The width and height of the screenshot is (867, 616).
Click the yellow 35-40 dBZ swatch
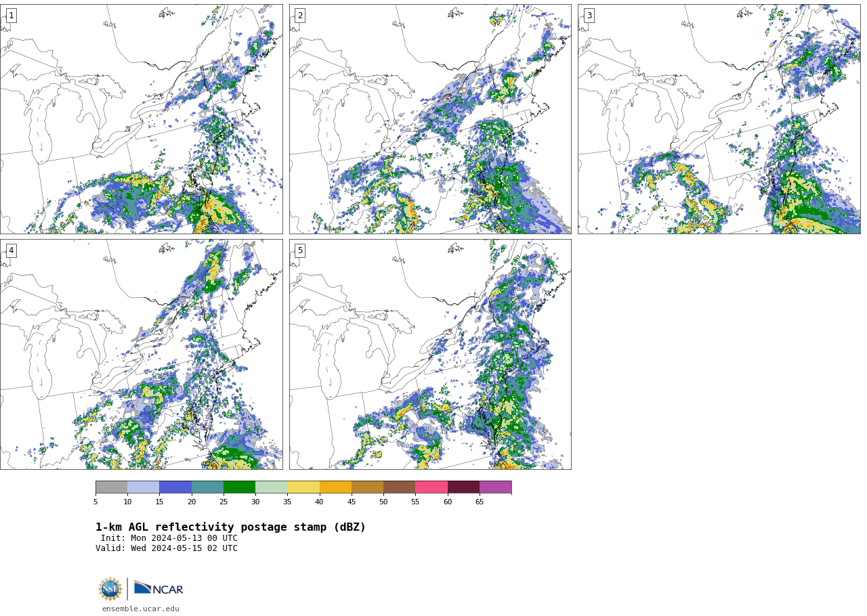tap(303, 487)
